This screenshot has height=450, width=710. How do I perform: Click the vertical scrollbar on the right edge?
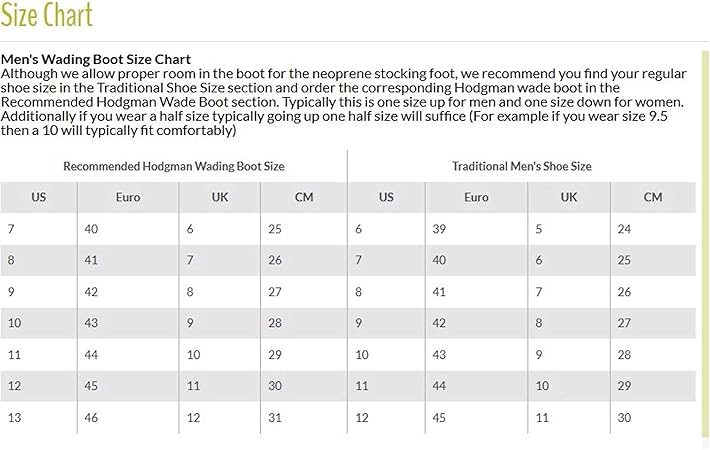(704, 240)
